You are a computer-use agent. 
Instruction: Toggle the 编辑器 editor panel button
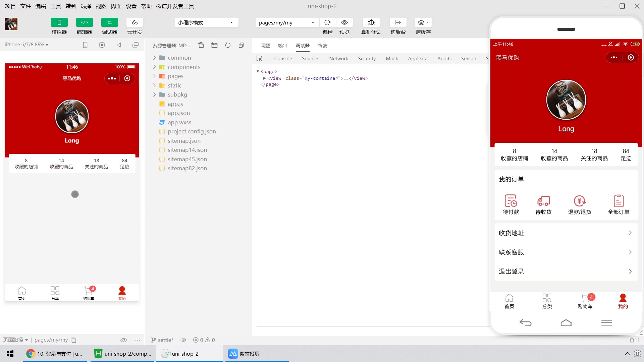(x=84, y=22)
